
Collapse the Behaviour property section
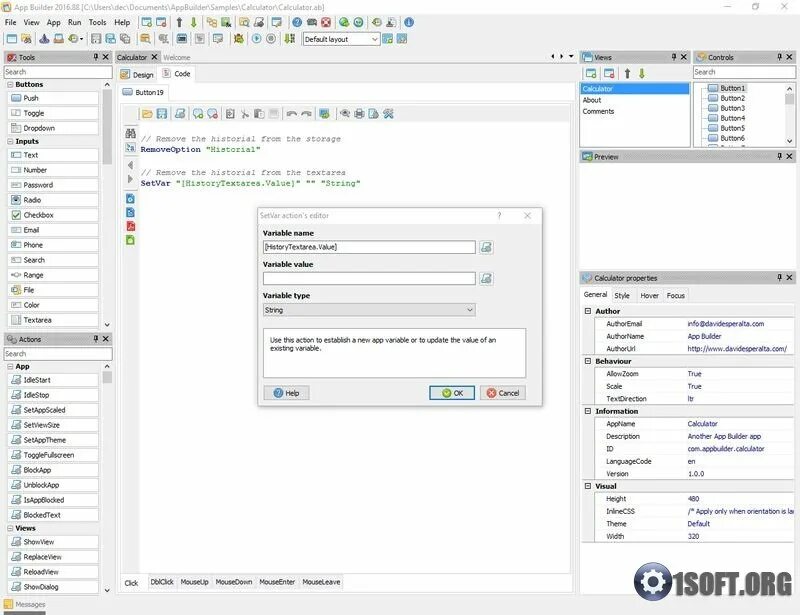point(588,361)
